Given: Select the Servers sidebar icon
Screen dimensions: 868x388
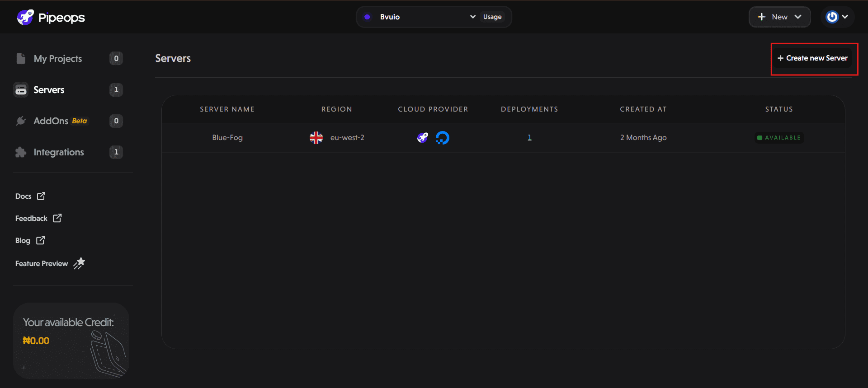Looking at the screenshot, I should 21,90.
